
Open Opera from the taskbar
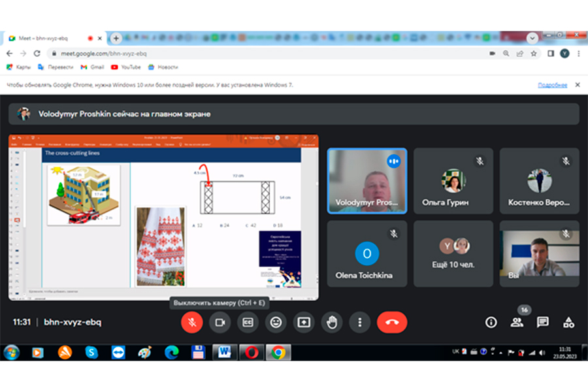(252, 353)
